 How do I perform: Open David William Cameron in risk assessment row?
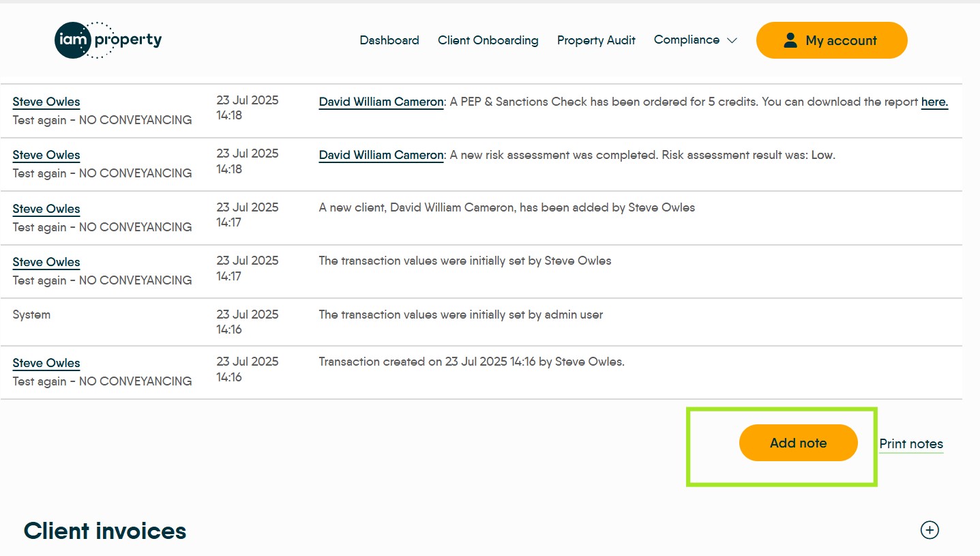click(x=381, y=155)
